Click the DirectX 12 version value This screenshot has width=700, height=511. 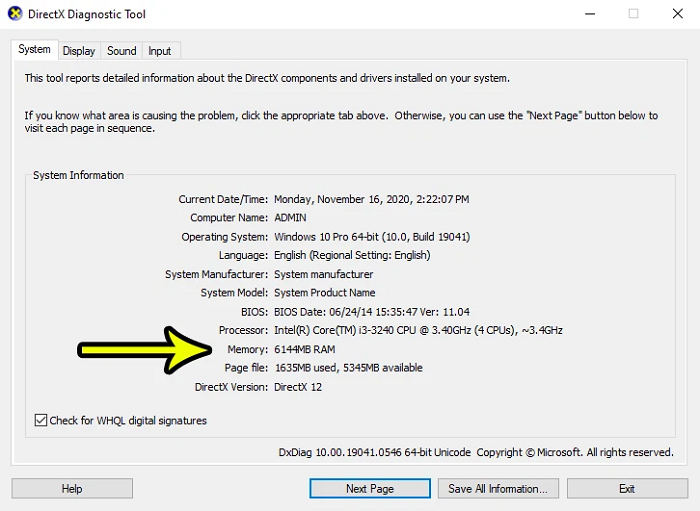(x=298, y=387)
